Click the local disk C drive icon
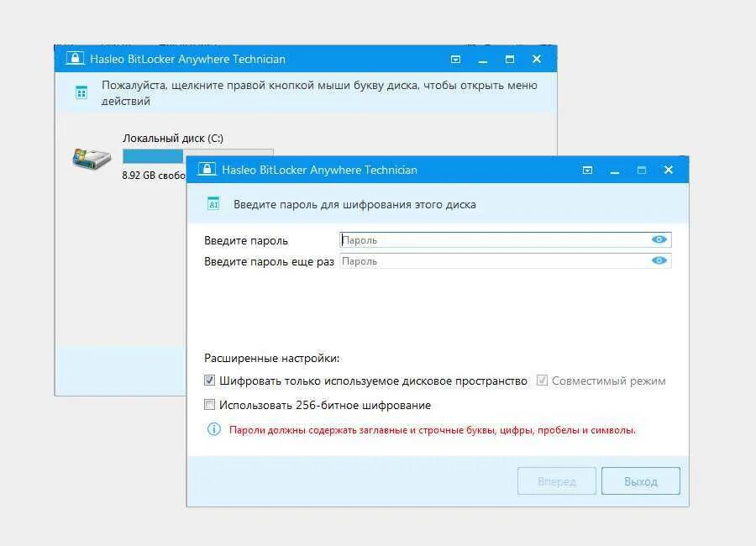The width and height of the screenshot is (756, 546). coord(92,158)
